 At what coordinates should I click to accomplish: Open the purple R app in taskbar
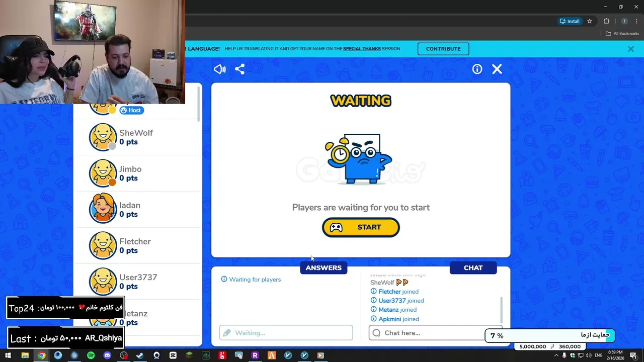pos(255,355)
